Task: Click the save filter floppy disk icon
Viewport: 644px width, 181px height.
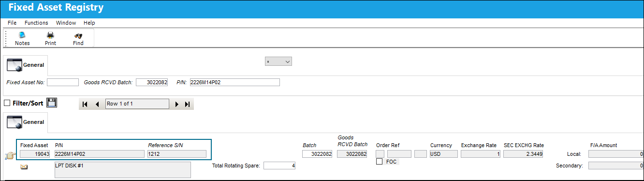Action: point(52,103)
